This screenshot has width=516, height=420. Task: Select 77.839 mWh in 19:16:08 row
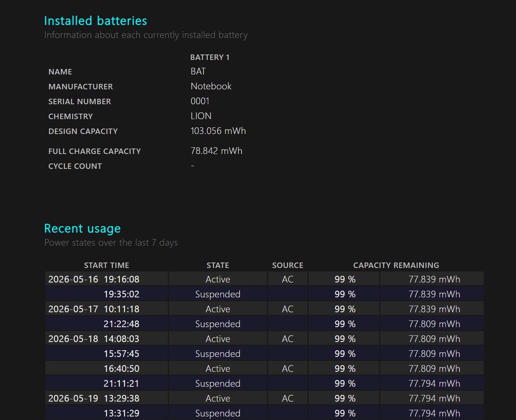[x=432, y=279]
